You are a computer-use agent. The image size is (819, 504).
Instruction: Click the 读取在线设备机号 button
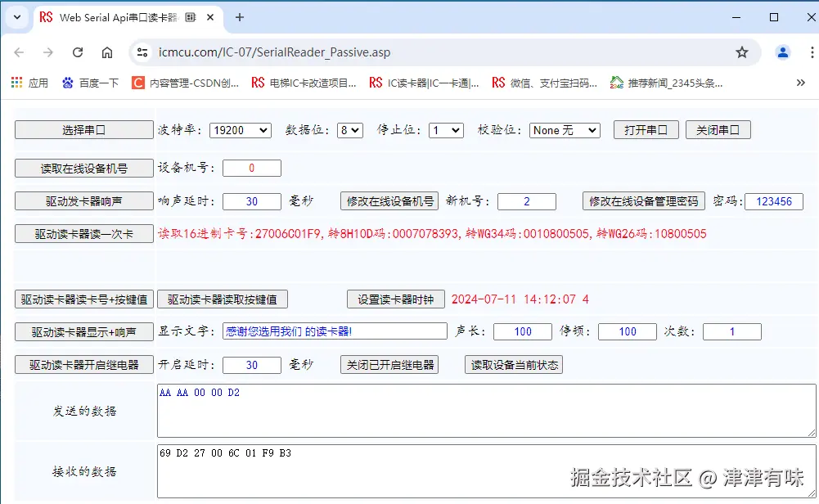click(83, 169)
